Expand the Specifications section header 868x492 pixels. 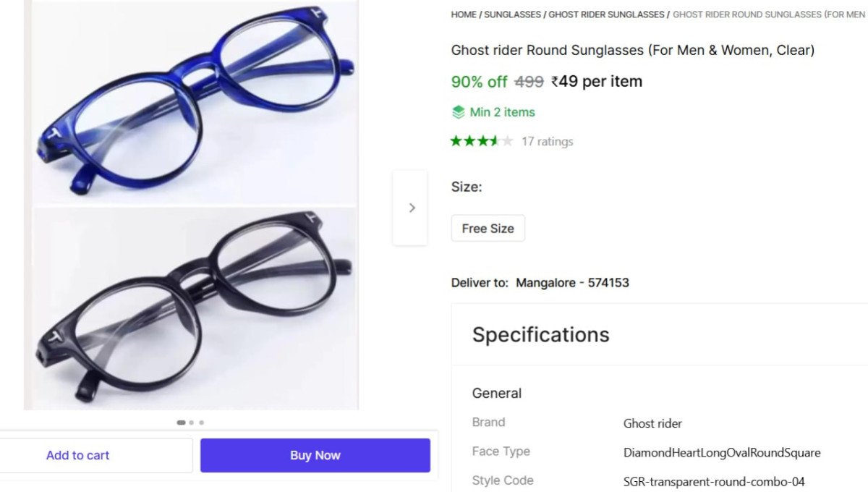click(x=540, y=335)
